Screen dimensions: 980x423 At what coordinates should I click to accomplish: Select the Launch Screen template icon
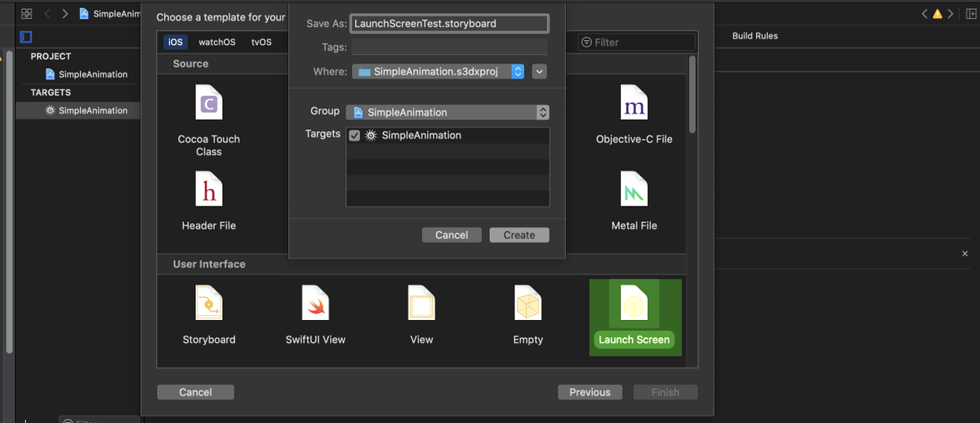(x=634, y=304)
